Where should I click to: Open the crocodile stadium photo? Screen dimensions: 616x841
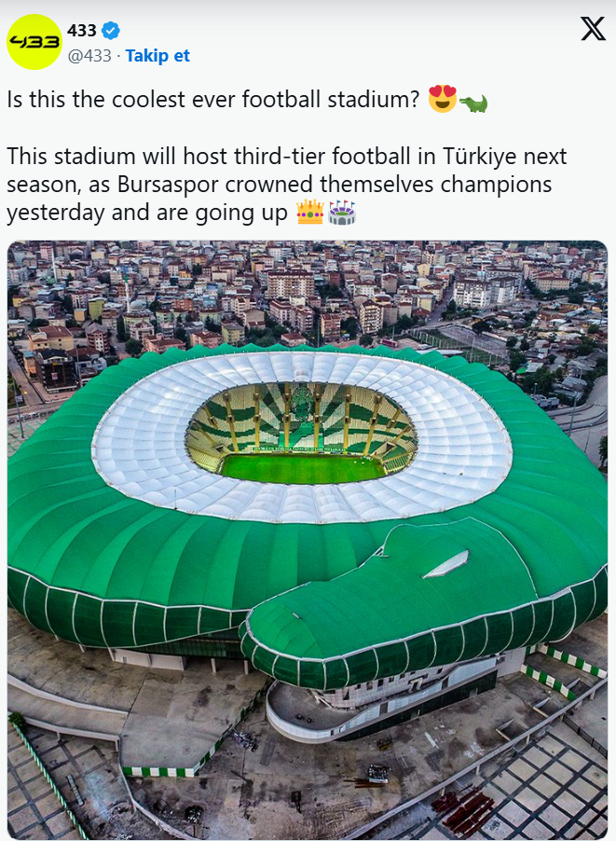[308, 540]
